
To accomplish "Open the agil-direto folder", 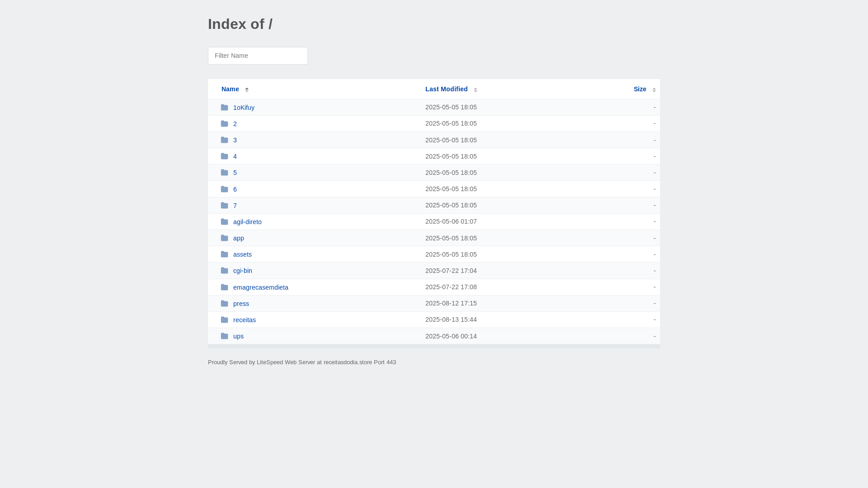I will point(247,222).
